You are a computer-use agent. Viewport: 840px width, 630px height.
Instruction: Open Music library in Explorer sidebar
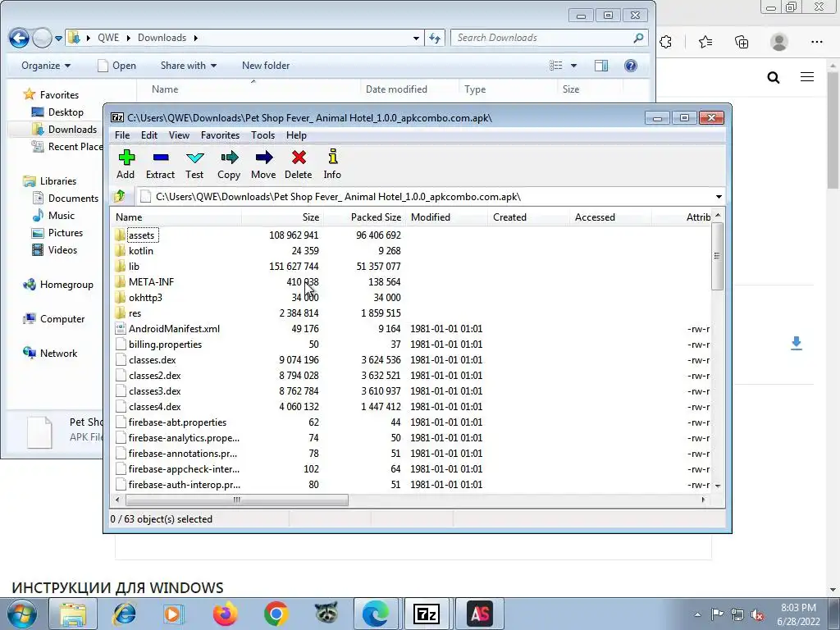pos(61,216)
